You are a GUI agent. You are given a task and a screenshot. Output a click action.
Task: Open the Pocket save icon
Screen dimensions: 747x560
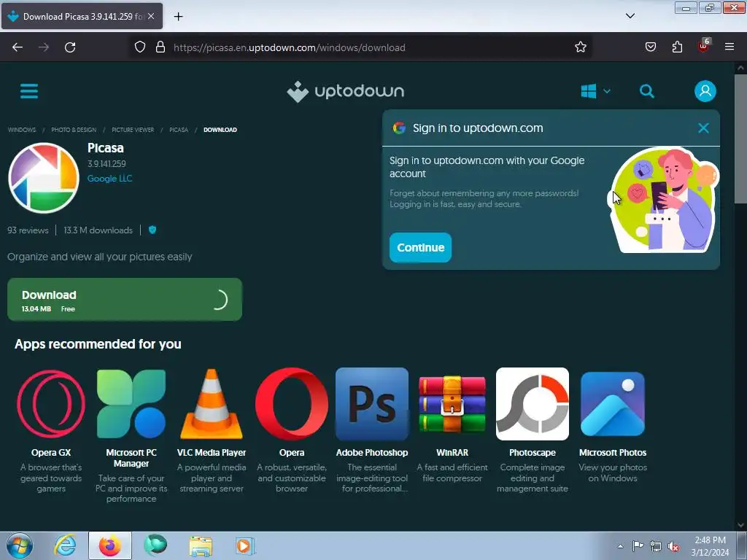point(650,47)
